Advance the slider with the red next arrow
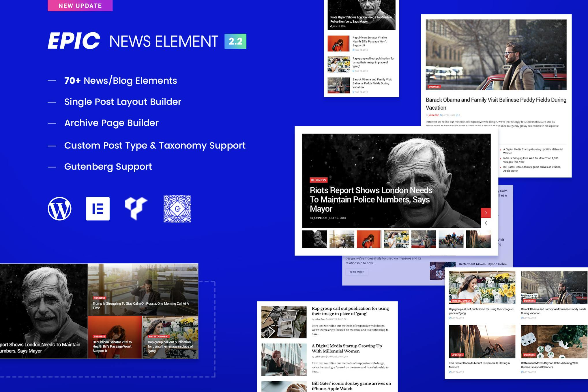The image size is (588, 392). point(486,213)
